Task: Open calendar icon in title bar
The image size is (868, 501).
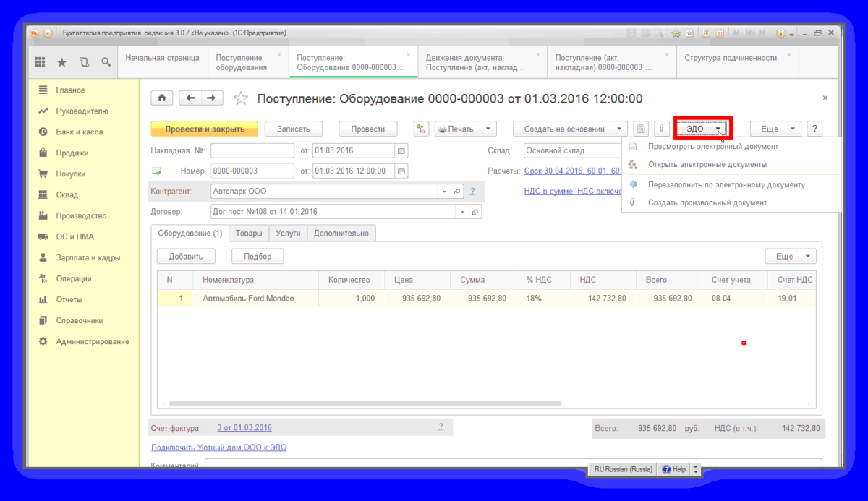Action: coord(719,33)
